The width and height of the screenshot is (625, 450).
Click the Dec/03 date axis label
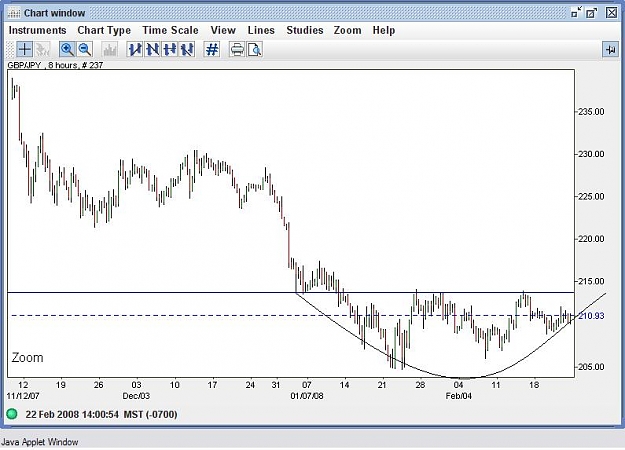[x=136, y=396]
